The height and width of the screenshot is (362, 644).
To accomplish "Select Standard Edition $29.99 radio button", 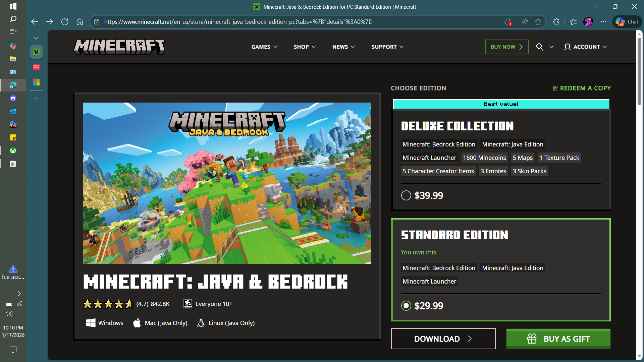I will point(406,306).
